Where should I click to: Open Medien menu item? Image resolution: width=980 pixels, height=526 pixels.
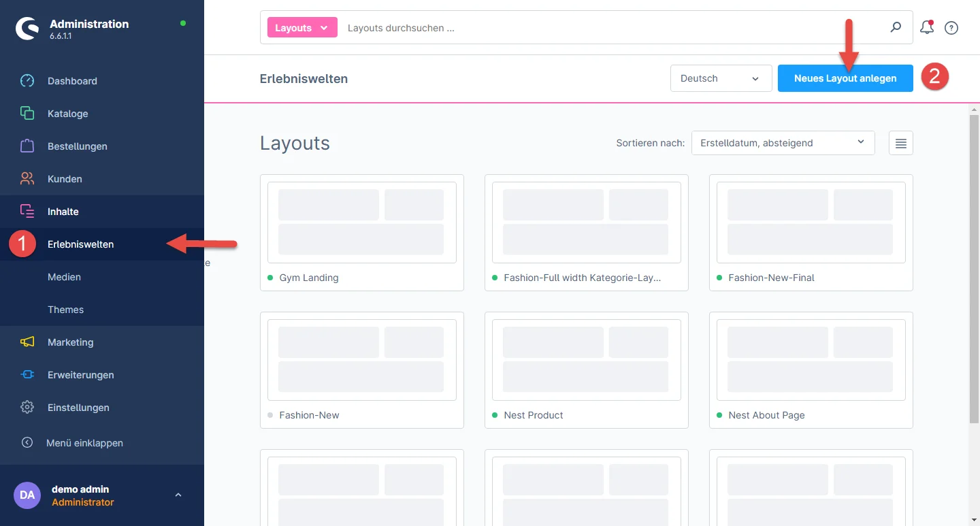pyautogui.click(x=64, y=277)
